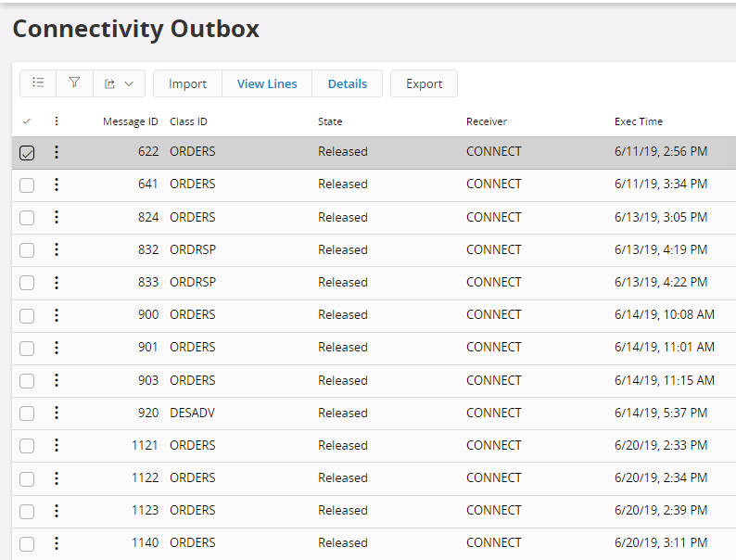736x560 pixels.
Task: Open three-dot menu for message 832 ORDRSP
Action: (57, 249)
